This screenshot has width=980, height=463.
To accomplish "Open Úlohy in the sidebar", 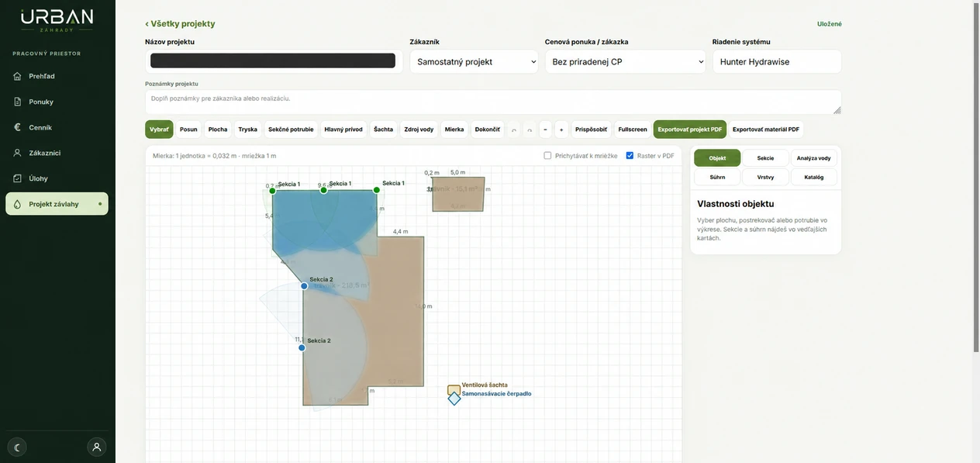I will 57,178.
